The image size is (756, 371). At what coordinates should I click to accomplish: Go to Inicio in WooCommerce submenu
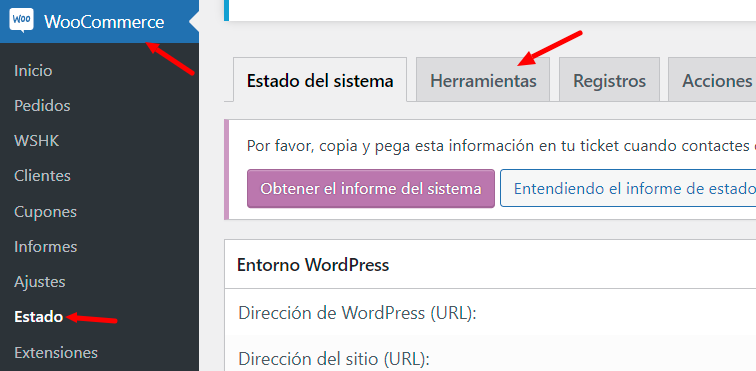33,71
